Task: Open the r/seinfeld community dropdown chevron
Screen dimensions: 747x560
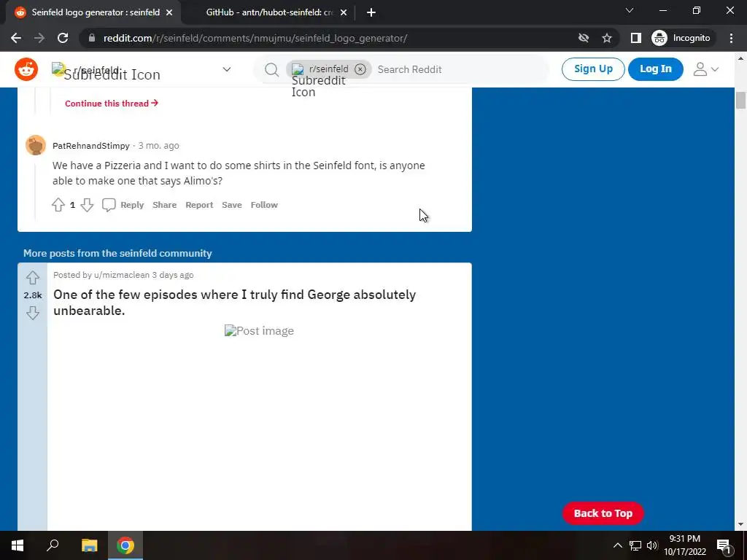Action: (x=227, y=69)
